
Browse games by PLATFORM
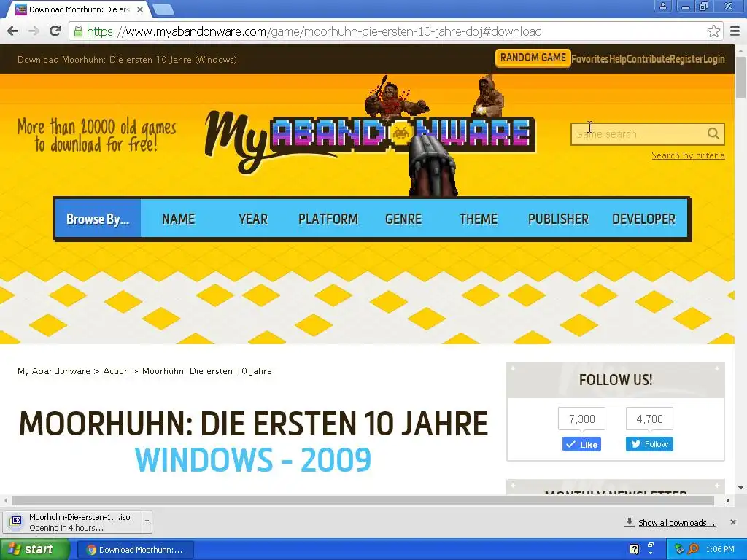pyautogui.click(x=328, y=219)
